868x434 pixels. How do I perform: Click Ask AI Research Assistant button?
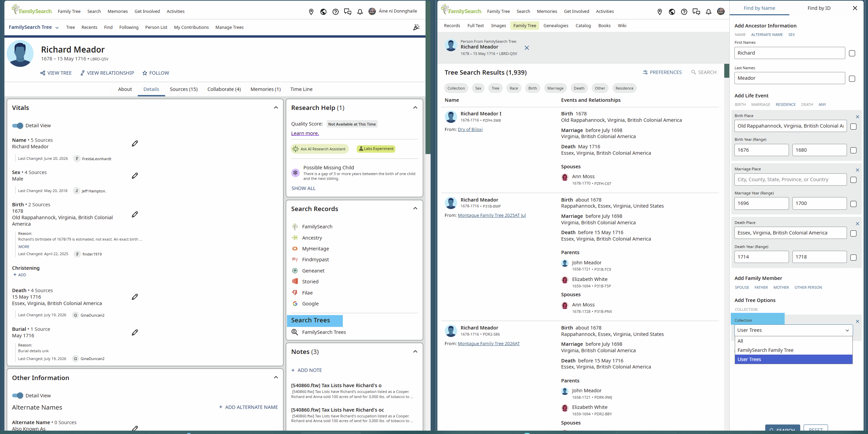click(319, 149)
